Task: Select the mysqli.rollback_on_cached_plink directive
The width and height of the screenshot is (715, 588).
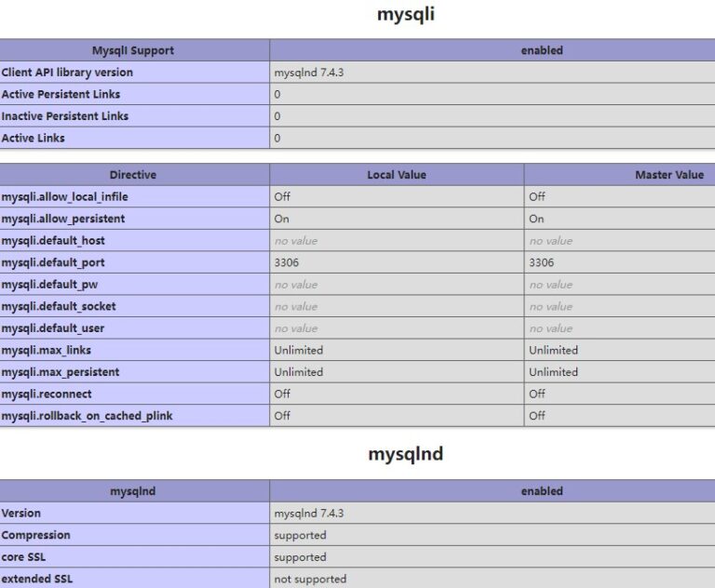Action: pos(87,416)
